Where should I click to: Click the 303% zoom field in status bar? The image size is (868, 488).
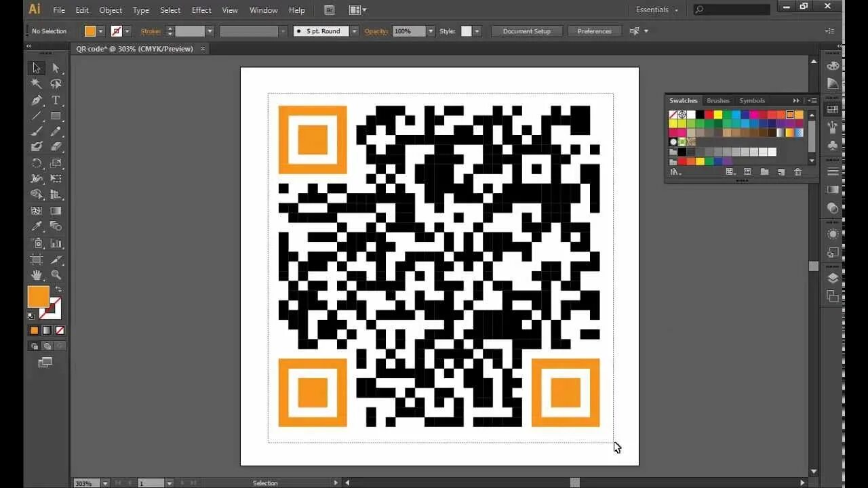pos(87,483)
